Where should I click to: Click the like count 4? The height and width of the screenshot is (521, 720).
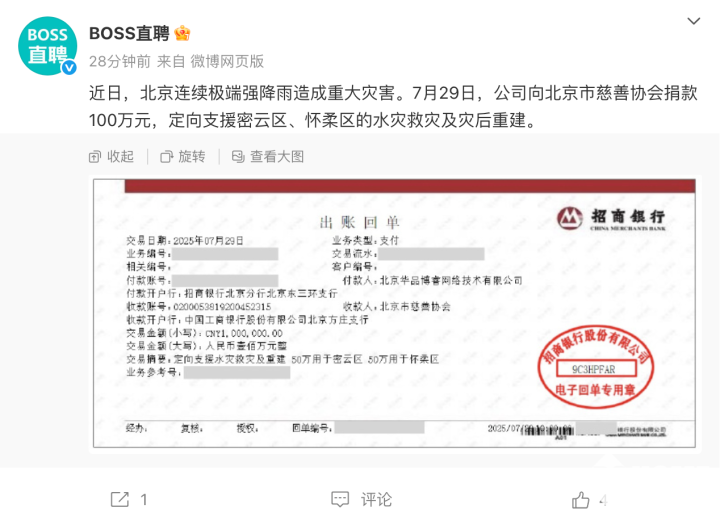point(604,499)
